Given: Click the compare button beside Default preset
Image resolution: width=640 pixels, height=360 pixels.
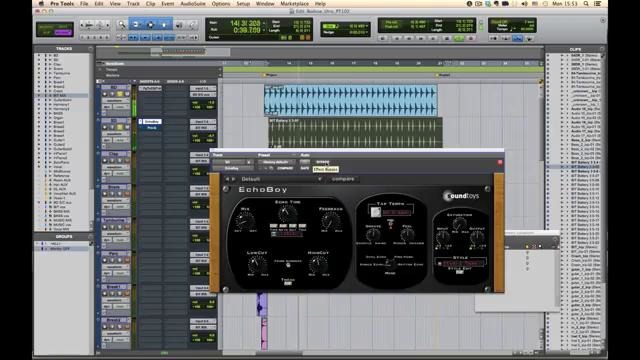Looking at the screenshot, I should click(x=343, y=179).
